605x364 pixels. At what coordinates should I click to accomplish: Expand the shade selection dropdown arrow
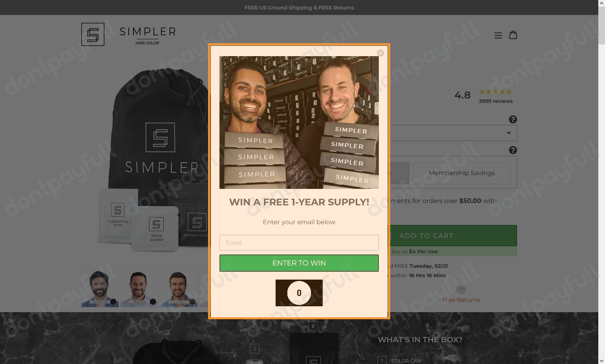508,133
